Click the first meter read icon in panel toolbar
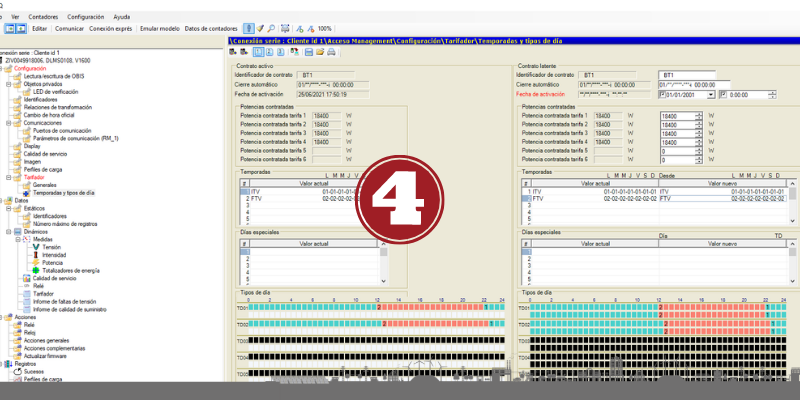800x400 pixels. pyautogui.click(x=233, y=52)
